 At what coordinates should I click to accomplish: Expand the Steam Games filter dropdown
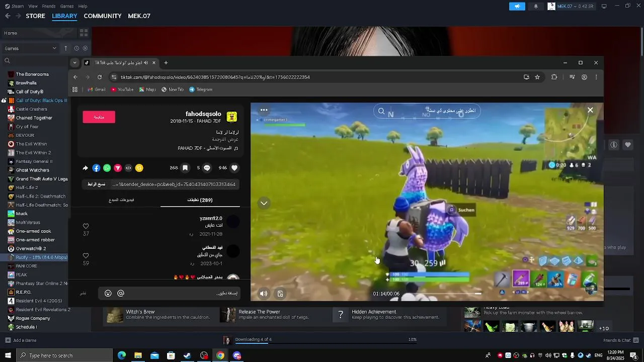(30, 48)
